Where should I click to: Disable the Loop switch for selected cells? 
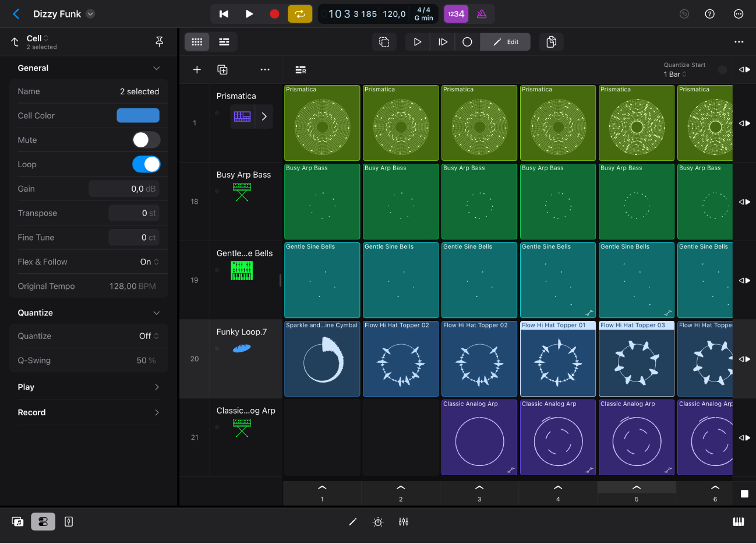click(146, 164)
